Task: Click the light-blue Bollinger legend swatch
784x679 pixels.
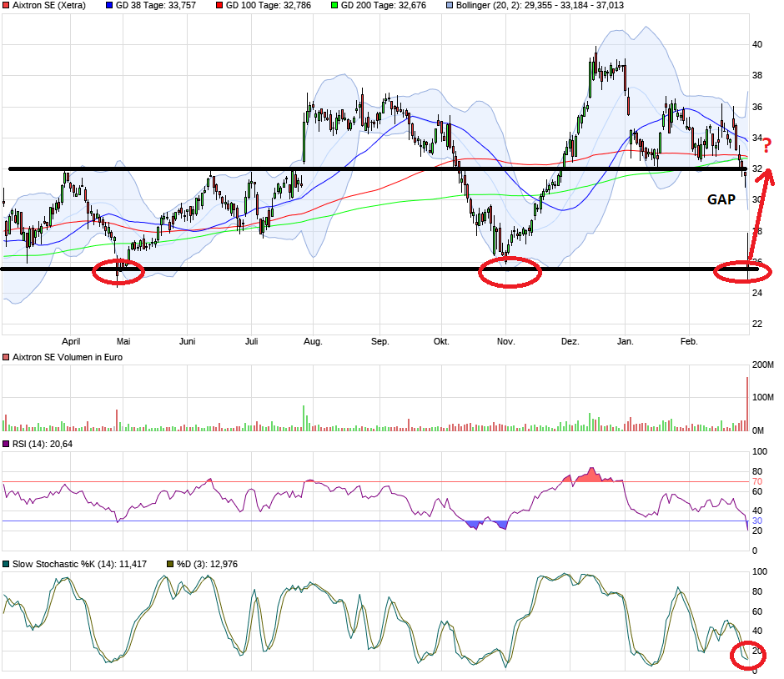Action: 450,6
